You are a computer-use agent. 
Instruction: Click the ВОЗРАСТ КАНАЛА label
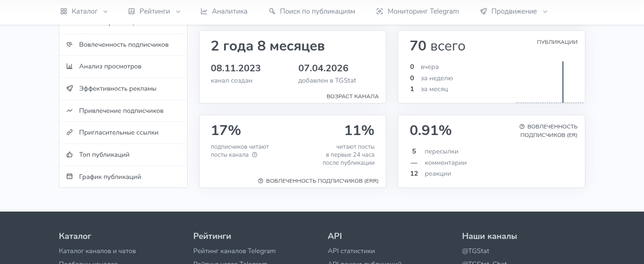click(353, 96)
